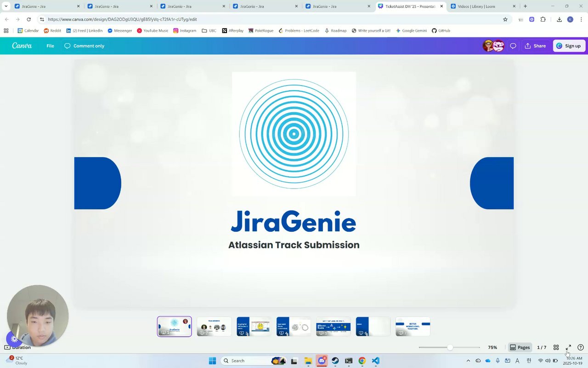Open the tab search dropdown arrow

click(6, 6)
